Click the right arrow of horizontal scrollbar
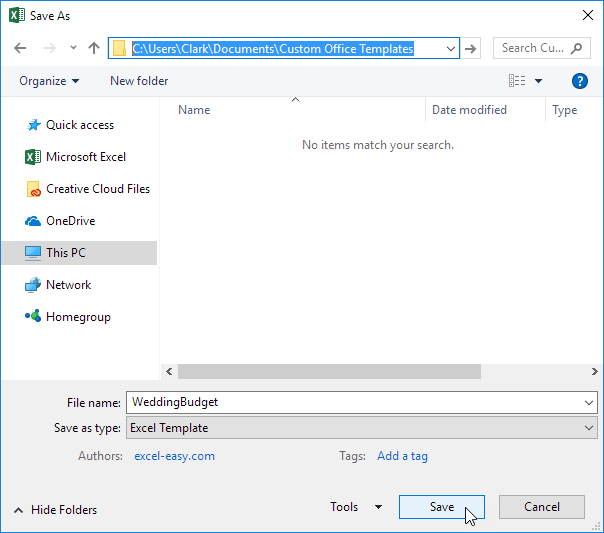The width and height of the screenshot is (604, 533). point(594,371)
